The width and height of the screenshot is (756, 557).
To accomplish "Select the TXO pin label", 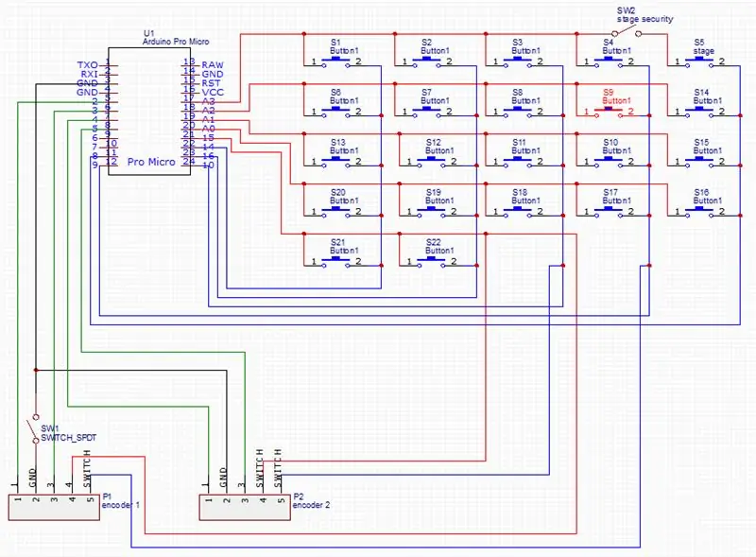I will point(87,64).
